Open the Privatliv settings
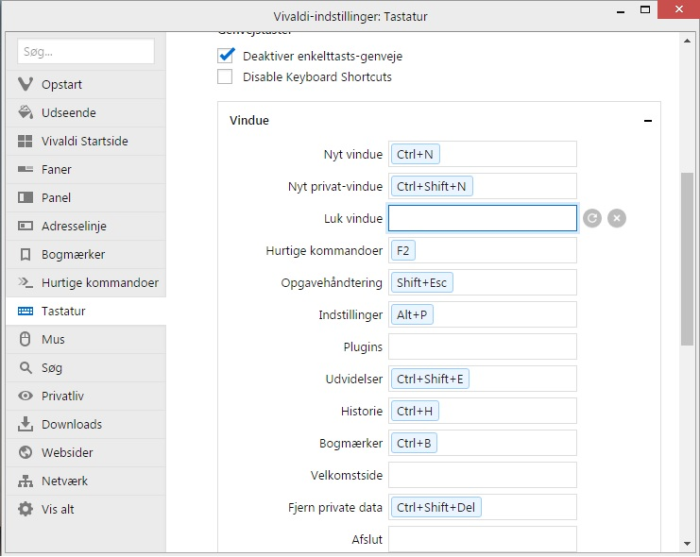The width and height of the screenshot is (700, 557). click(x=86, y=396)
